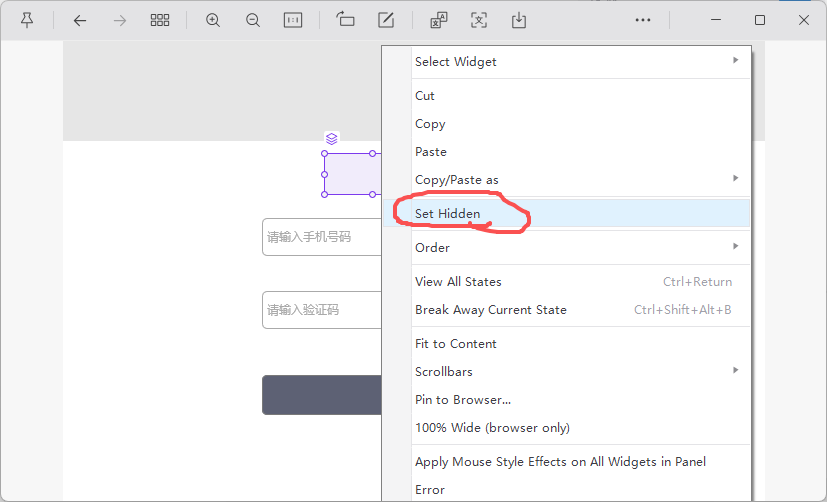The width and height of the screenshot is (827, 502).
Task: Open the three-dot more options menu
Action: pos(643,20)
